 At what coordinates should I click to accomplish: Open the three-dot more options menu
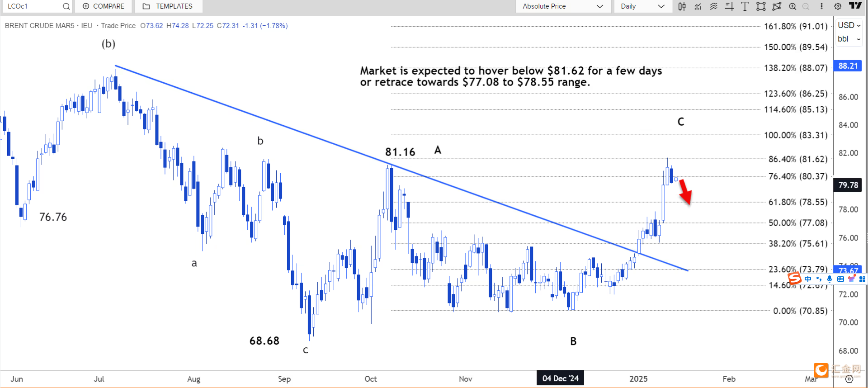(x=821, y=6)
